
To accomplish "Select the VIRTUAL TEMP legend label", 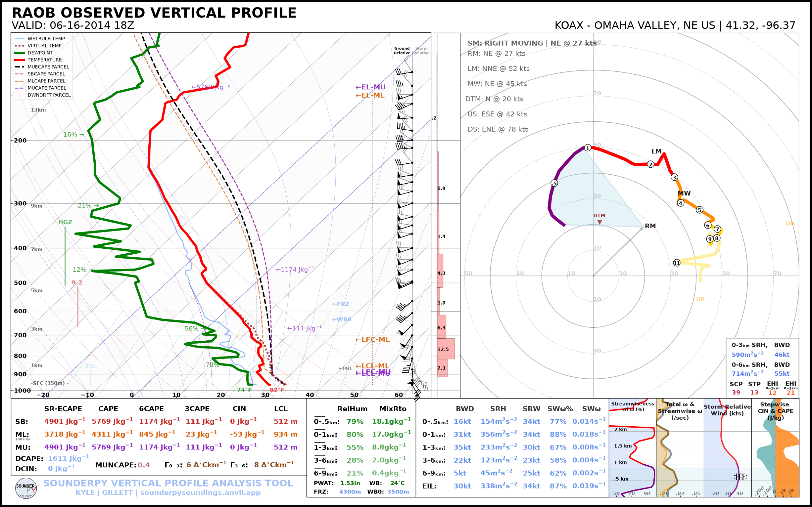I will pyautogui.click(x=45, y=46).
